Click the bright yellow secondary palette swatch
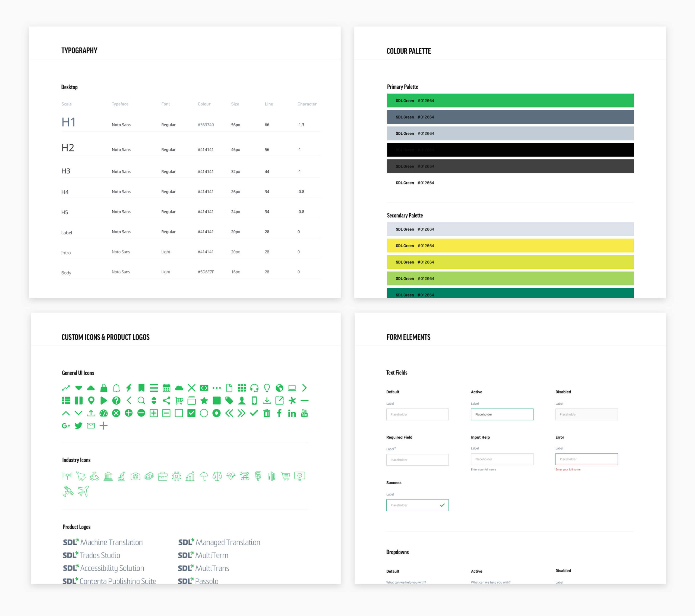The width and height of the screenshot is (695, 616). click(510, 246)
